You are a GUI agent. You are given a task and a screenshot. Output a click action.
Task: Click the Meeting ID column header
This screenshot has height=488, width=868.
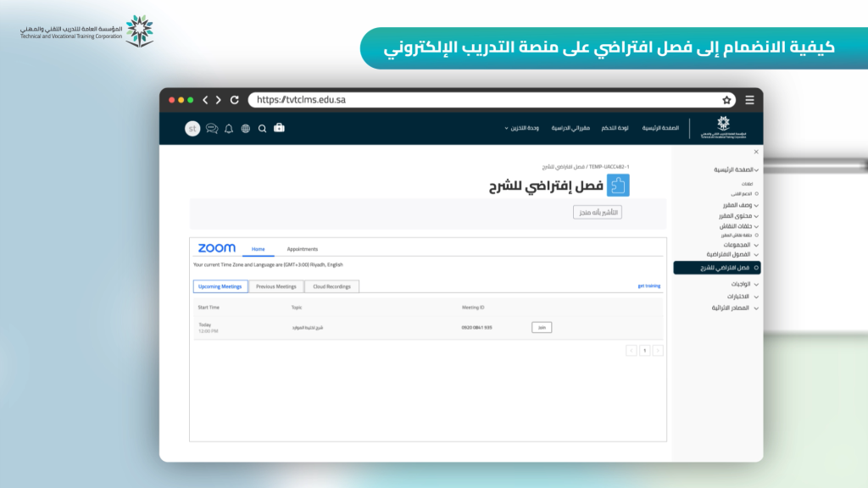coord(473,307)
